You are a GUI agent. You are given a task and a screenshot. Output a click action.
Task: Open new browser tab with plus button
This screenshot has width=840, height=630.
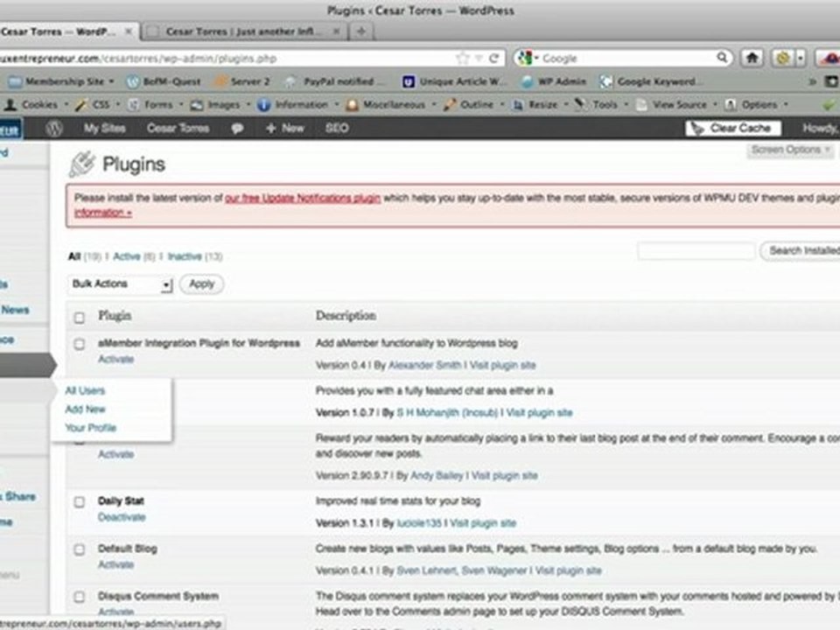point(361,31)
